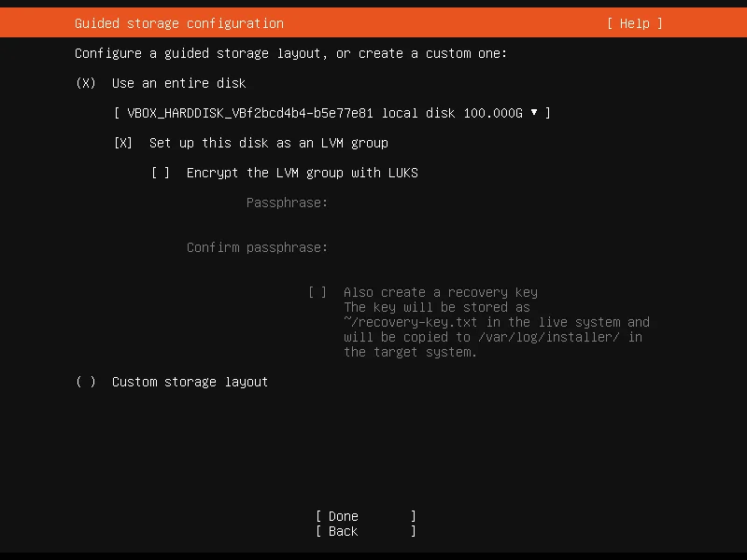The width and height of the screenshot is (747, 560).
Task: Click the "Custom storage layout" label text
Action: [x=190, y=382]
